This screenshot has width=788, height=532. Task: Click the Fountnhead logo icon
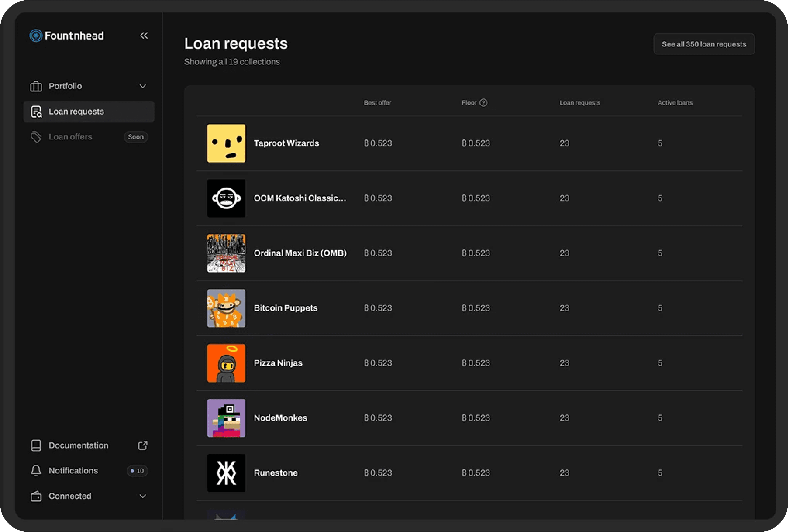click(36, 36)
